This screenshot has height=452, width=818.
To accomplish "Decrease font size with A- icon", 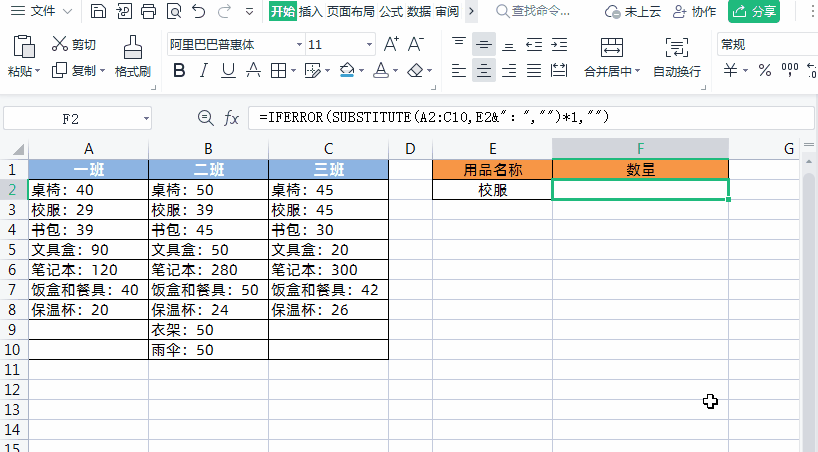I will coord(415,44).
